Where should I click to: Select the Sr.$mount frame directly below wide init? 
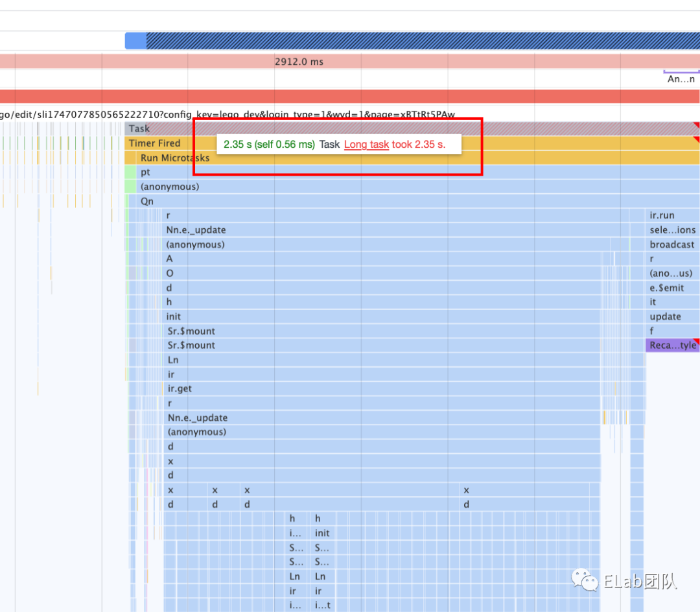[382, 331]
